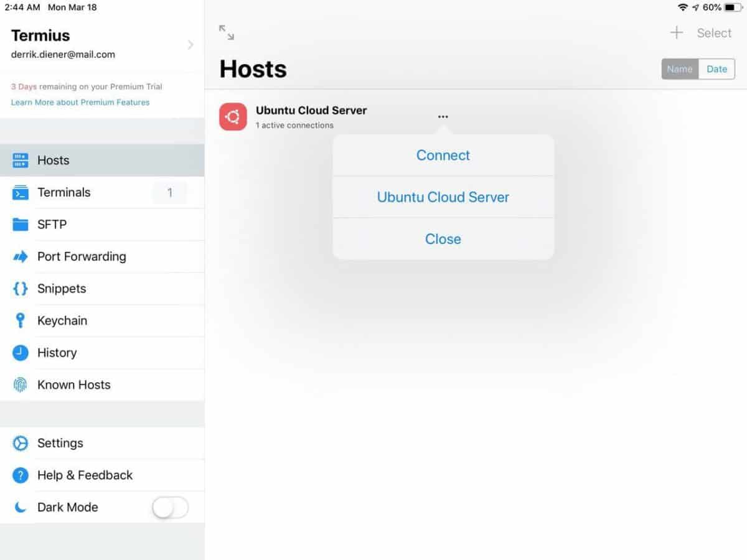The height and width of the screenshot is (560, 747).
Task: Tap the location arrow status icon
Action: pyautogui.click(x=695, y=7)
